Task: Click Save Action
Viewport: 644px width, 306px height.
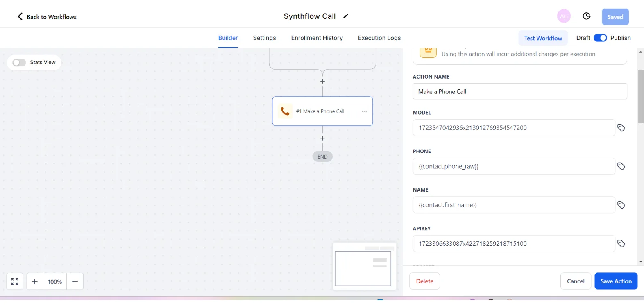Action: (x=616, y=281)
